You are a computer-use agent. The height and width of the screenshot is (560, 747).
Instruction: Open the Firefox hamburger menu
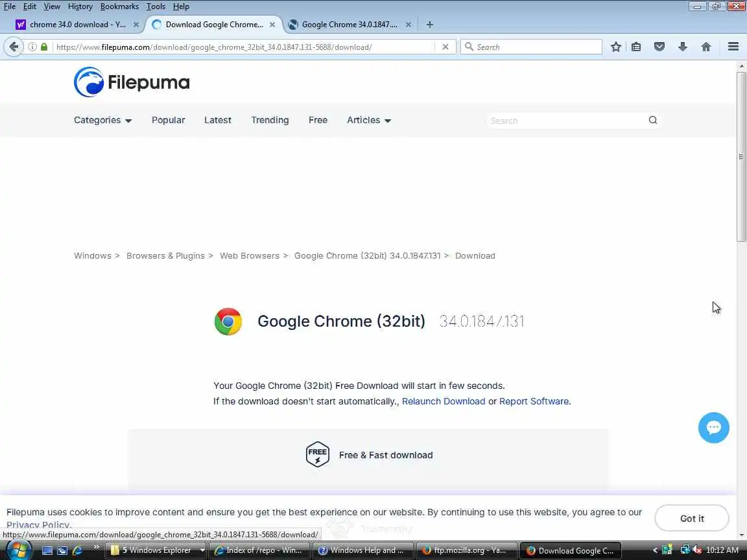(733, 47)
